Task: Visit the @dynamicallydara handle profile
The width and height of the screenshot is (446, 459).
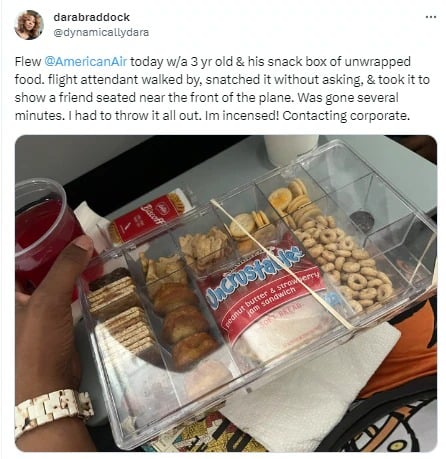Action: point(101,33)
